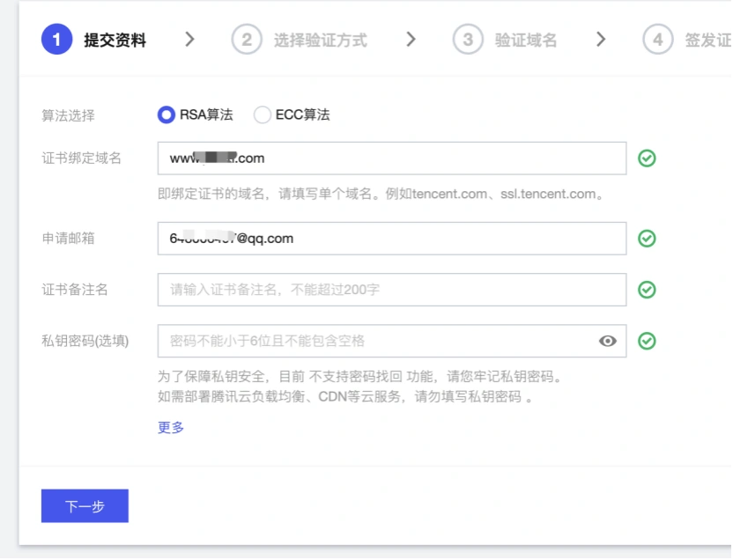Click green checkmark next to 证书备注名 field
733x560 pixels.
(647, 290)
